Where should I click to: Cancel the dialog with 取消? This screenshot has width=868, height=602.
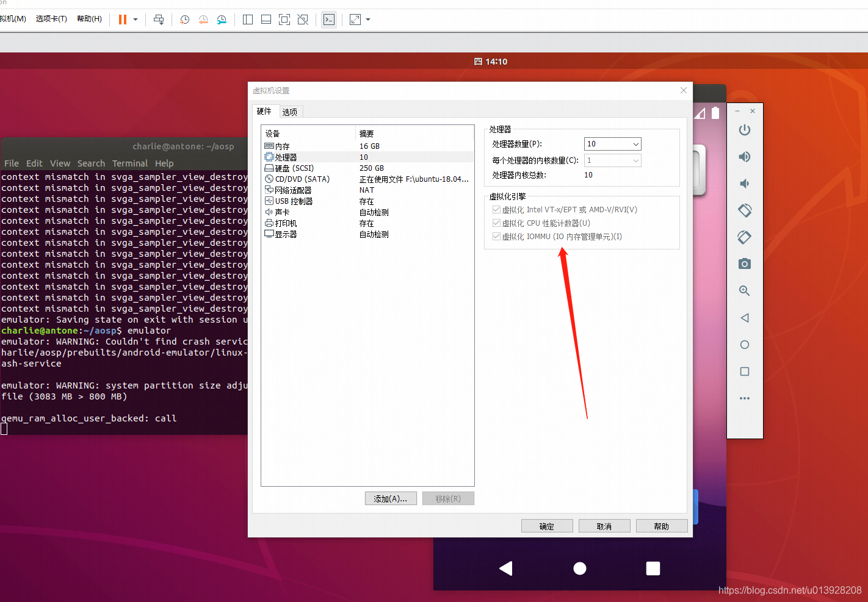(x=604, y=526)
